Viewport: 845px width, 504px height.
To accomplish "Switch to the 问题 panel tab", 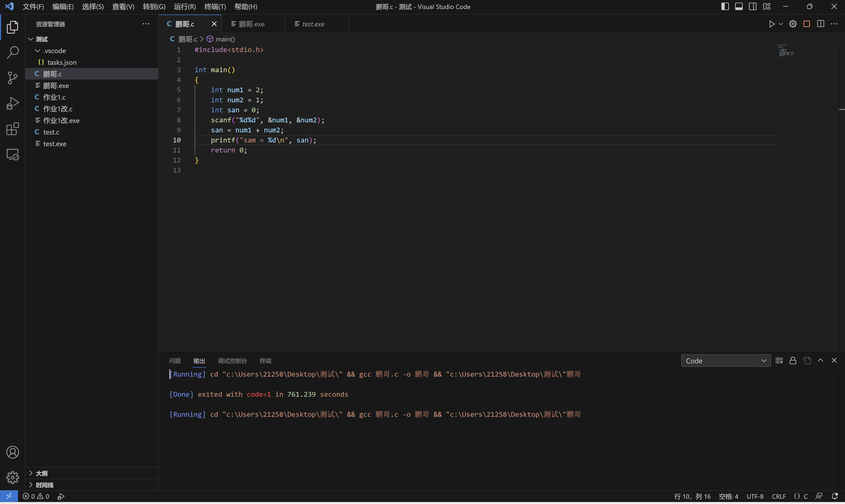I will (175, 361).
